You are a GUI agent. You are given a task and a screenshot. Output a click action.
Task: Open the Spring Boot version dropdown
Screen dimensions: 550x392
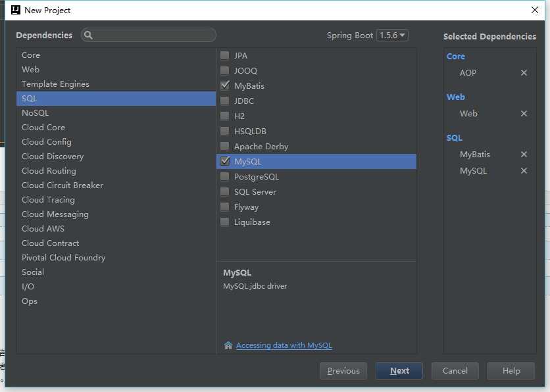pyautogui.click(x=392, y=36)
